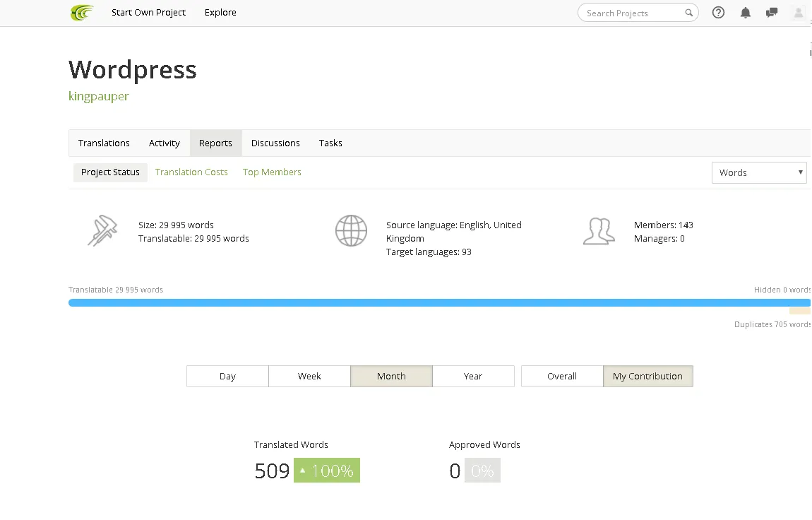Click the grey 0% change badge
This screenshot has width=812, height=520.
pyautogui.click(x=483, y=471)
